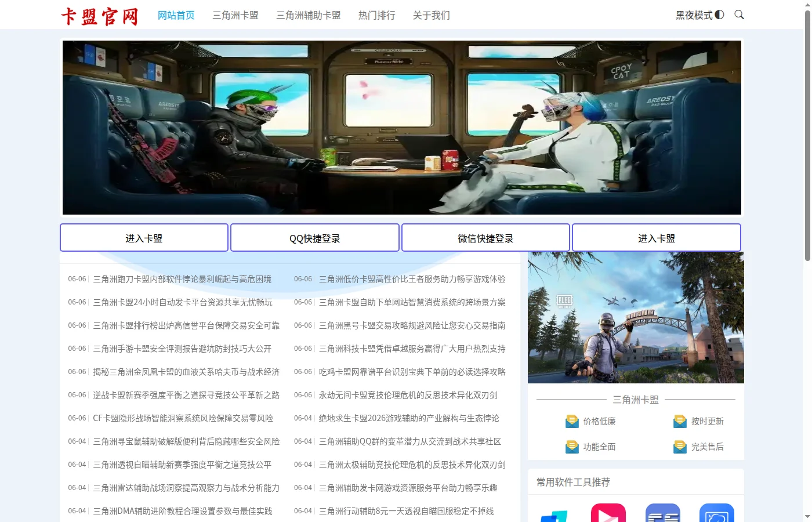Open article 三角洲跑刀卡盟内部软件悖论暴利崛起与高危困境
Image resolution: width=812 pixels, height=522 pixels.
click(182, 279)
